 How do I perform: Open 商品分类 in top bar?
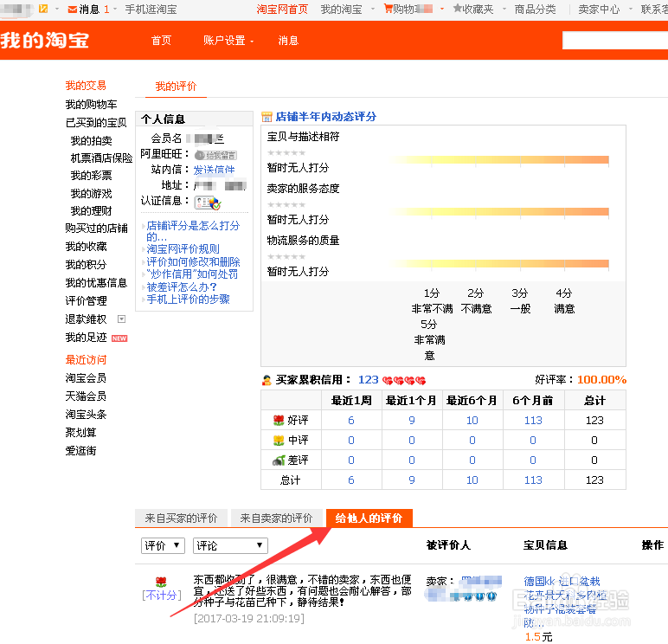(x=535, y=9)
